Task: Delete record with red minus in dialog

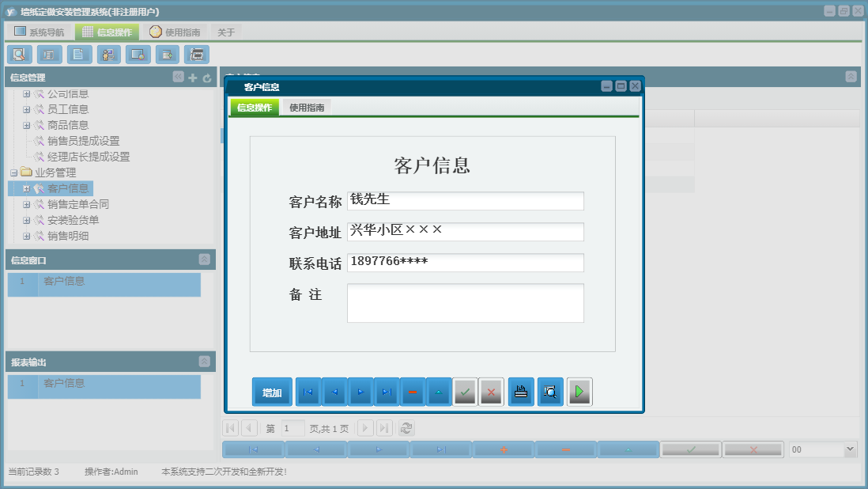Action: pos(413,392)
